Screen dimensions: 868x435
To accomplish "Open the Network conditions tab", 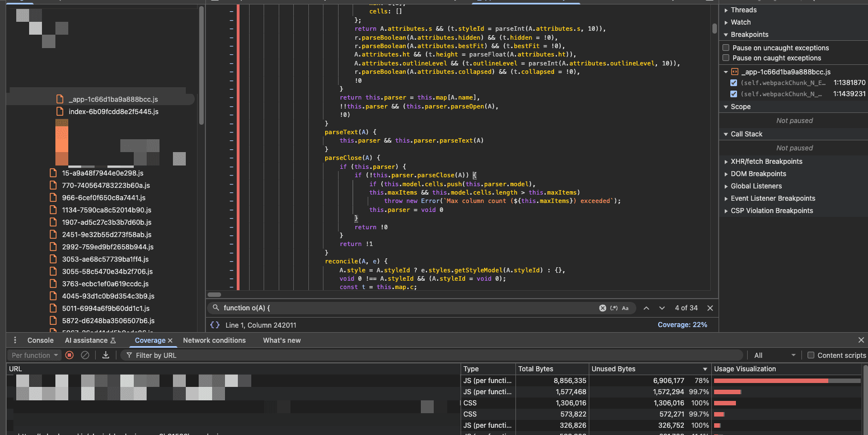I will (214, 340).
